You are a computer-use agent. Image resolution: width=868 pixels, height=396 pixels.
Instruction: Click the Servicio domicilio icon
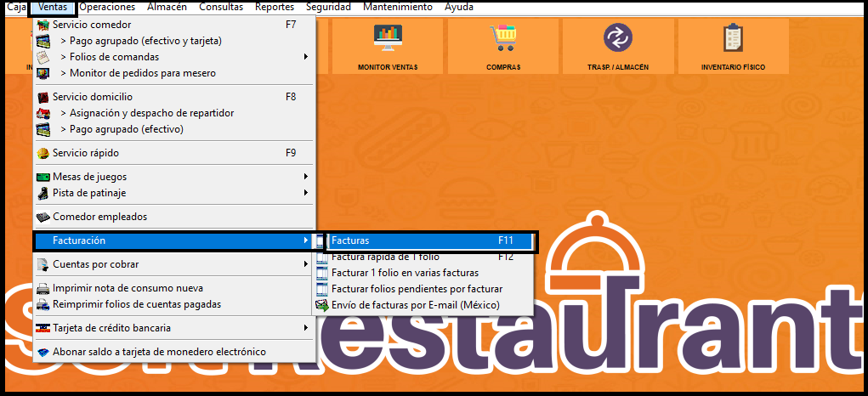click(43, 98)
